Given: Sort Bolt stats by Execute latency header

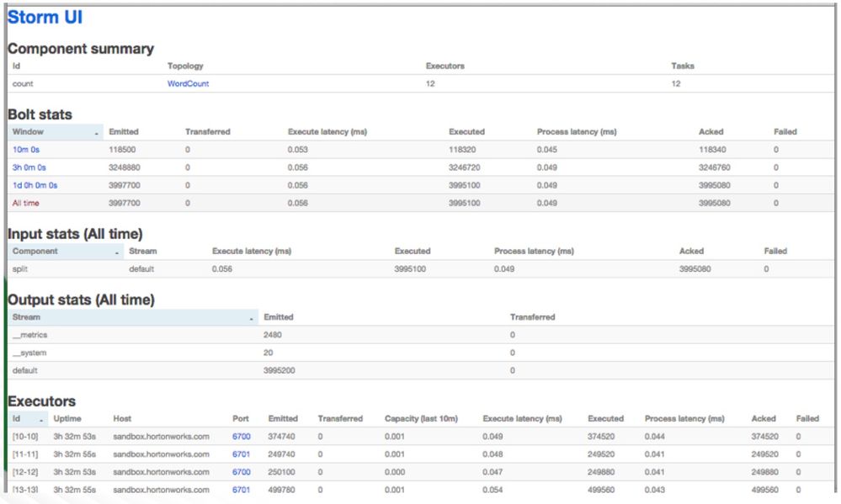Looking at the screenshot, I should coord(327,132).
